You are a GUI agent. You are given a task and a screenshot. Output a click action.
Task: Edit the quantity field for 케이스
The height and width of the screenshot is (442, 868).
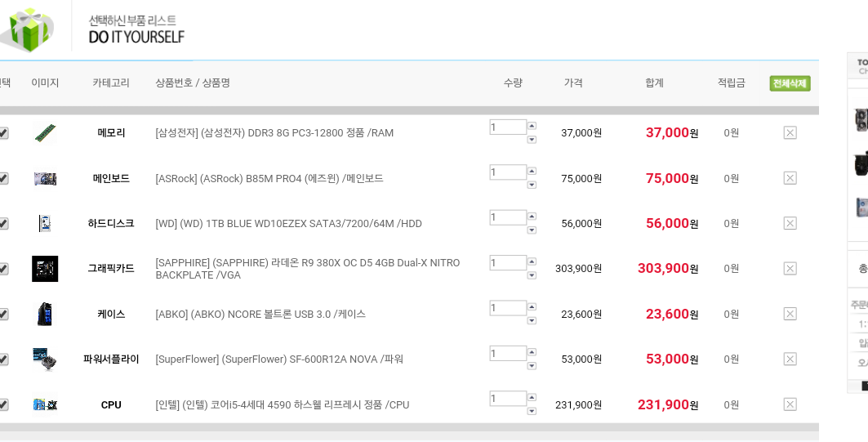click(507, 308)
